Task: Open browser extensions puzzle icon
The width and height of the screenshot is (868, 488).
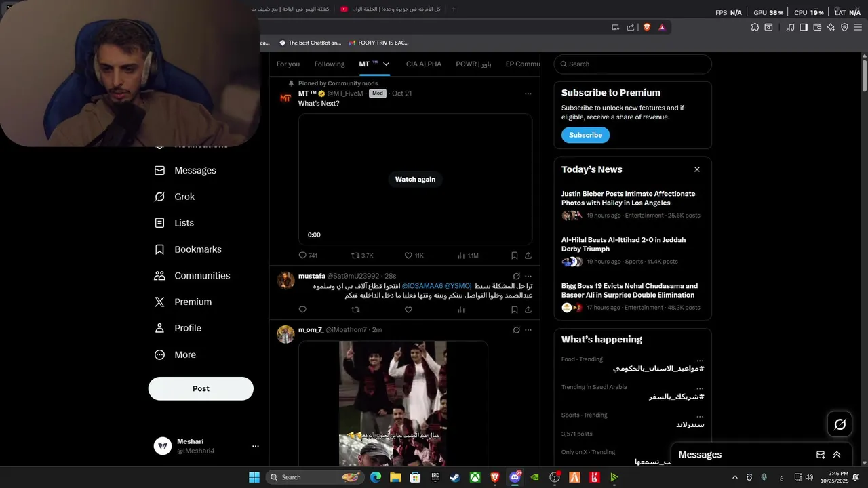Action: pyautogui.click(x=755, y=27)
